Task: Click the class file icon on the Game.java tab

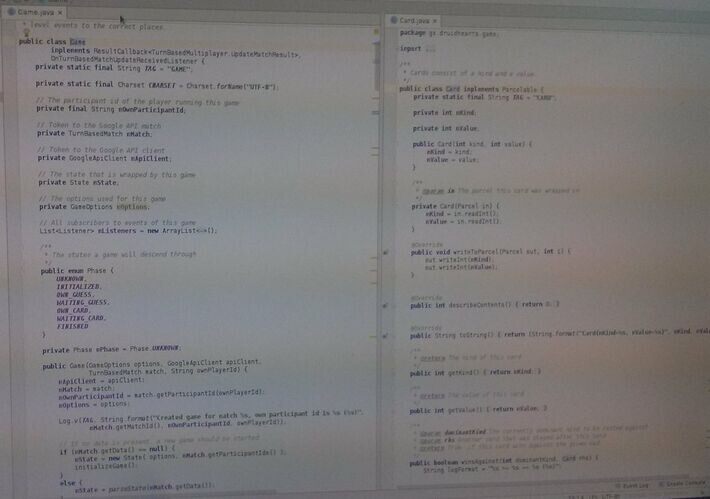Action: click(x=12, y=12)
